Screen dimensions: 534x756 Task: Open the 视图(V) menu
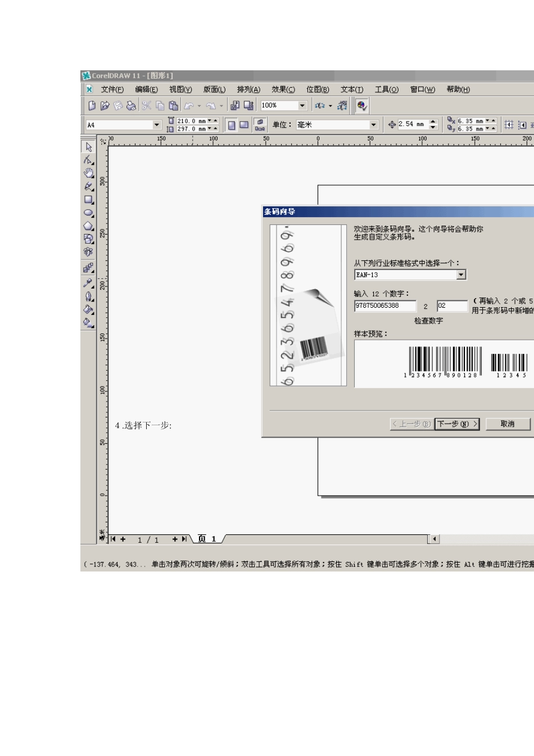[x=180, y=89]
